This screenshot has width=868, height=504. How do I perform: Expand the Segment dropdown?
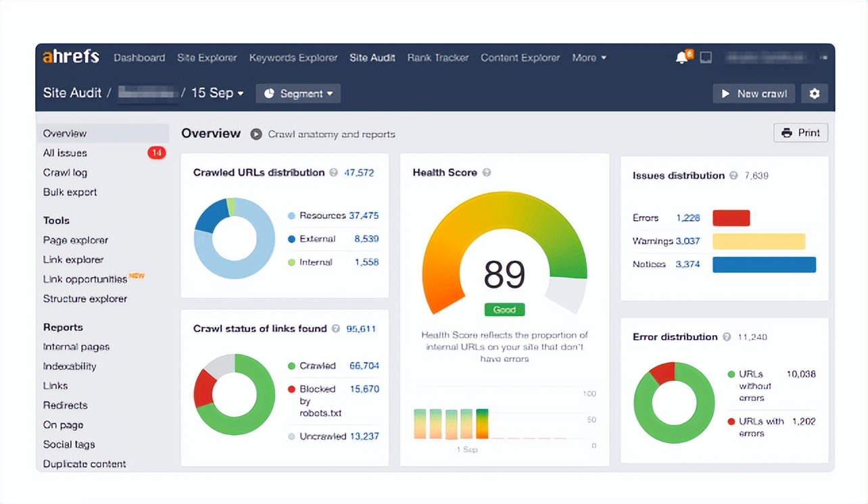click(x=298, y=94)
